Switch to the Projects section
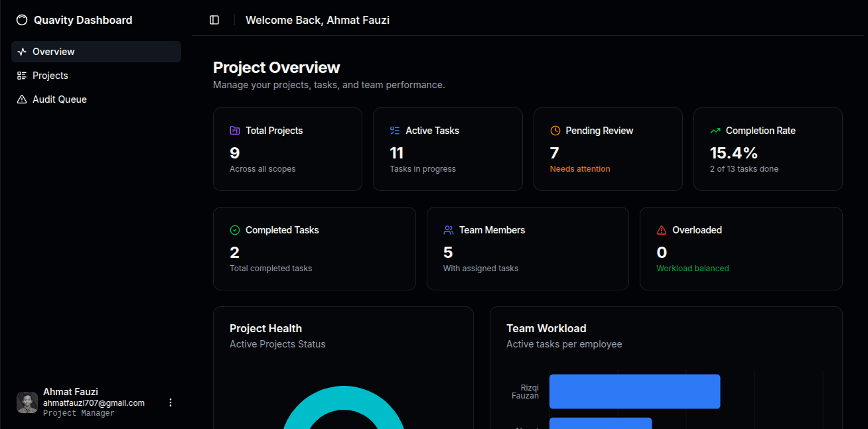The height and width of the screenshot is (429, 868). point(50,75)
